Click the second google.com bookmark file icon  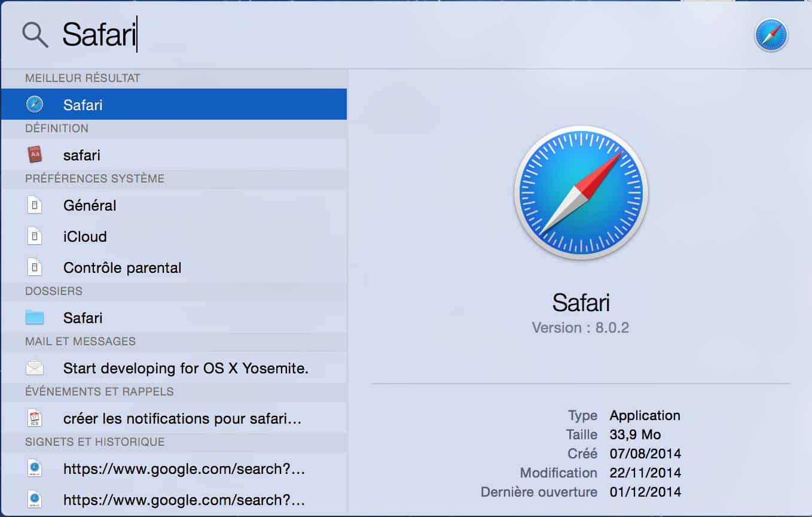click(35, 500)
